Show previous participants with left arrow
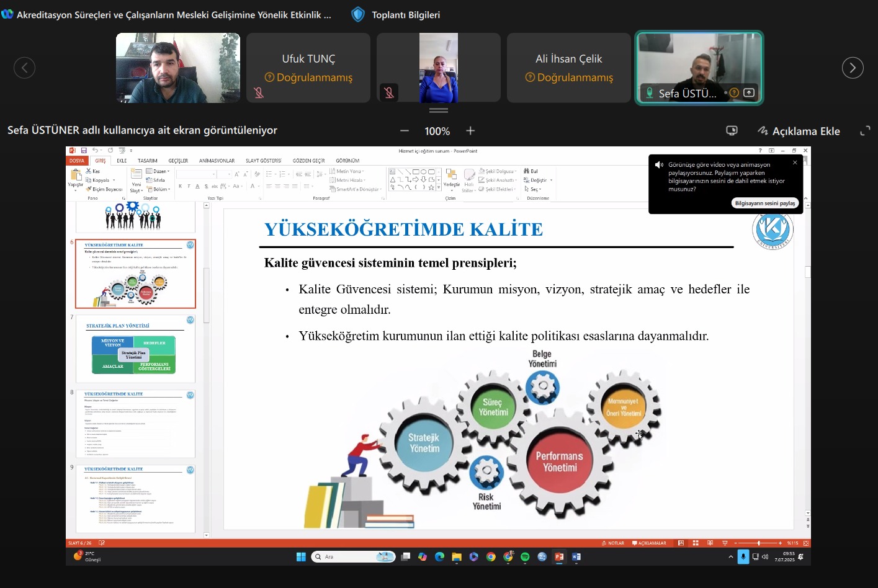The image size is (878, 588). [x=24, y=68]
